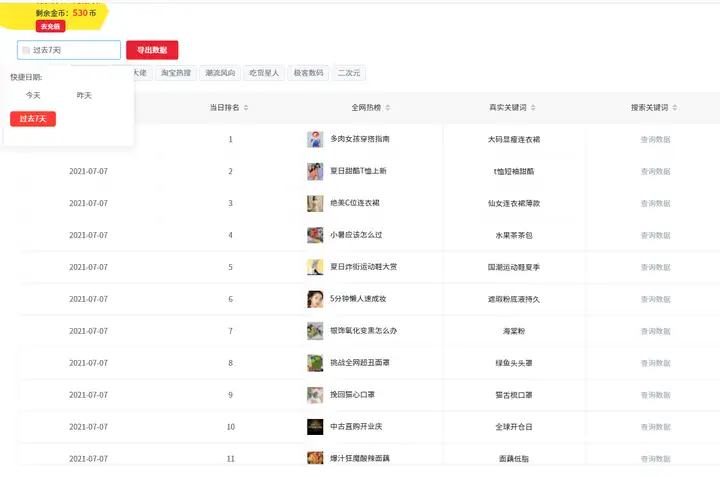Viewport: 720px width, 477px height.
Task: Click 查询数据 for 大码显瘦连衣裙 row
Action: [x=655, y=140]
